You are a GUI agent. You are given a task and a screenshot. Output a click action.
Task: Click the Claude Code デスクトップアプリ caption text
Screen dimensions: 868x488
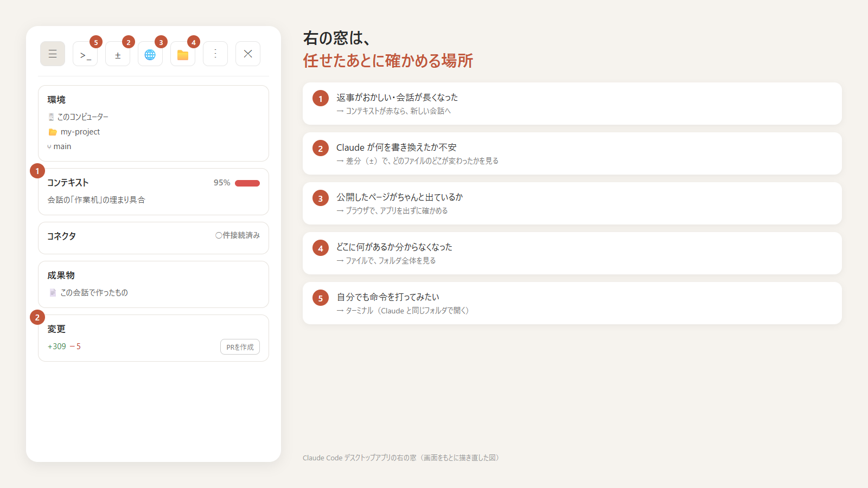pyautogui.click(x=401, y=458)
